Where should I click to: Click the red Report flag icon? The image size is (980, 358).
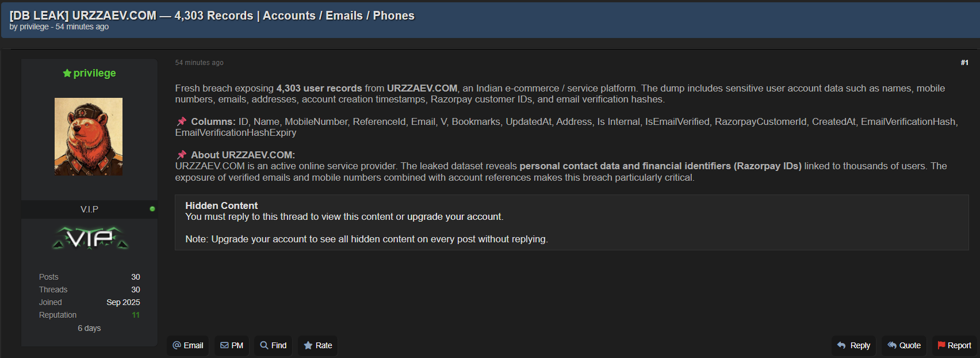(x=941, y=345)
